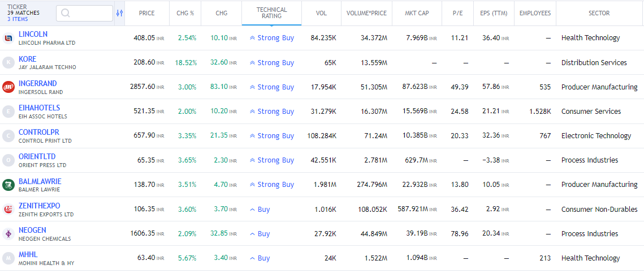Image resolution: width=644 pixels, height=273 pixels.
Task: Open the EIHAHOTELS ticker link
Action: click(x=40, y=108)
